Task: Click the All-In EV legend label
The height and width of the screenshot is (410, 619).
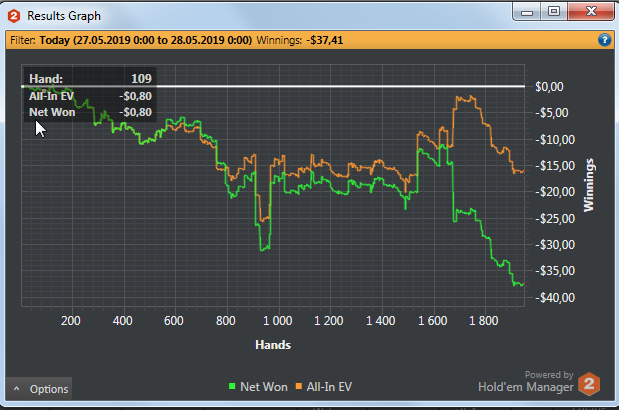Action: click(329, 387)
